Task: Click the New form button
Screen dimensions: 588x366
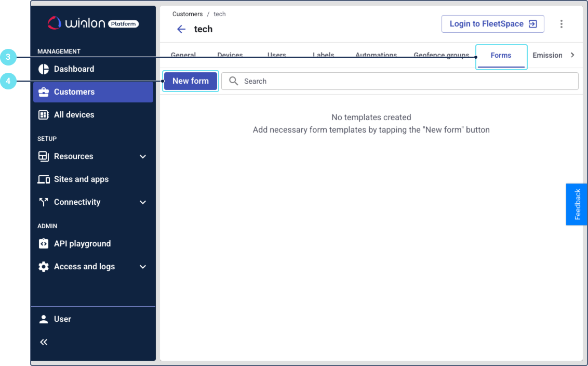Action: tap(191, 81)
